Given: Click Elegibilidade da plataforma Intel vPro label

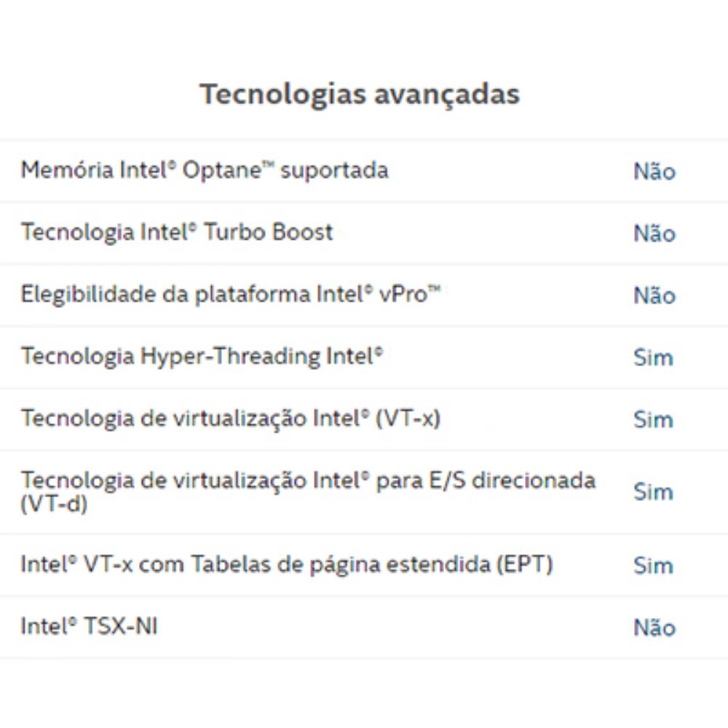Looking at the screenshot, I should (231, 294).
